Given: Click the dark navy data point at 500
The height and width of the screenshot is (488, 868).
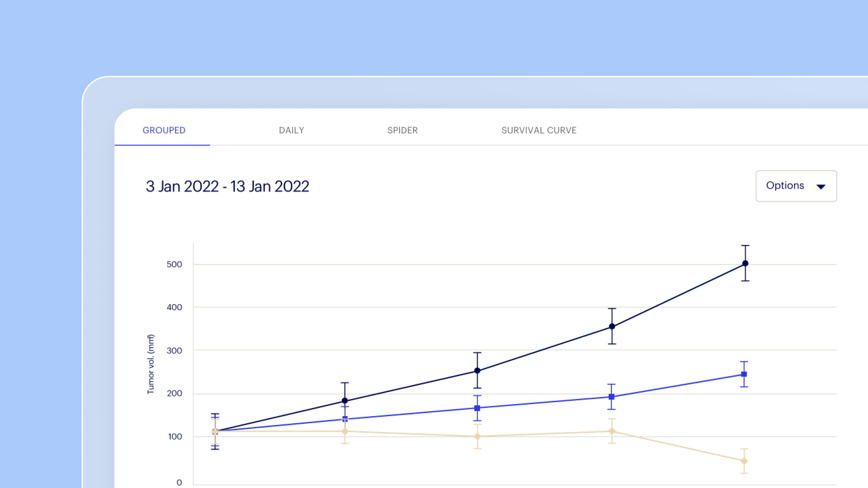Looking at the screenshot, I should point(745,263).
